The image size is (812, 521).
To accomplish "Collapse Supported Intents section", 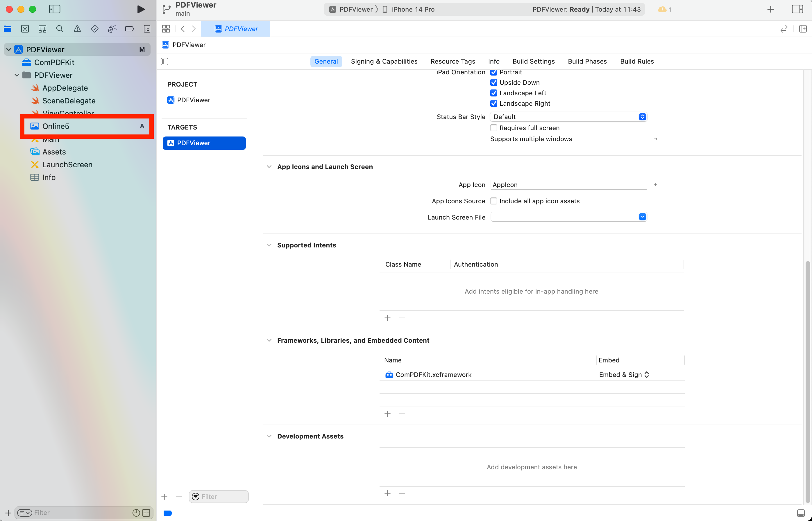I will point(269,245).
